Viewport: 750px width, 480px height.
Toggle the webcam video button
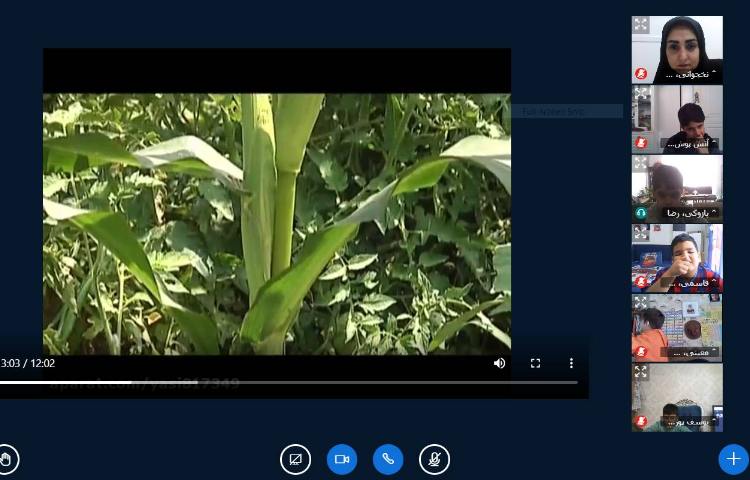point(341,459)
